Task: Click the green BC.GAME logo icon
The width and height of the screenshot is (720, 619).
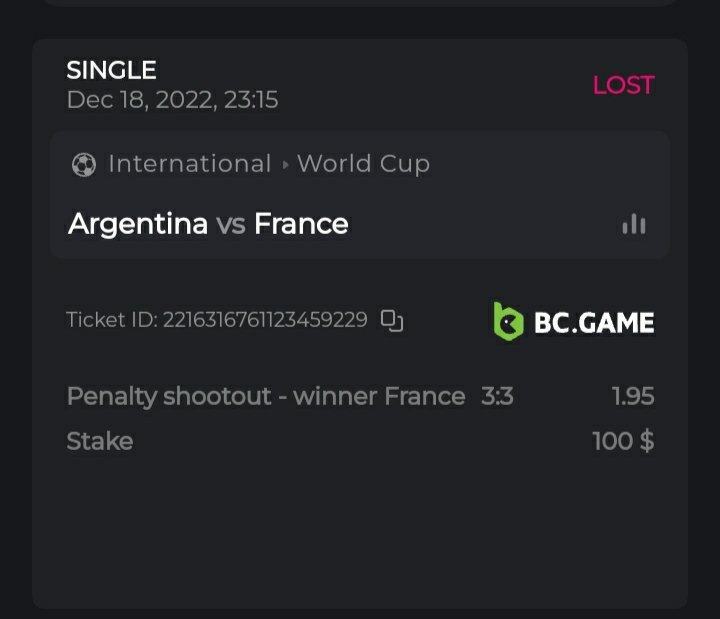Action: [508, 321]
